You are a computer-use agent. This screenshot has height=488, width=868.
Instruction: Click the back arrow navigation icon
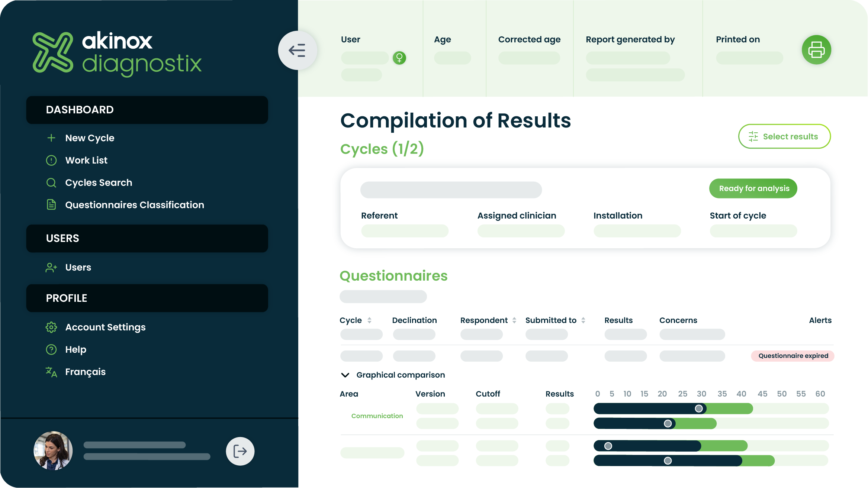[x=298, y=50]
